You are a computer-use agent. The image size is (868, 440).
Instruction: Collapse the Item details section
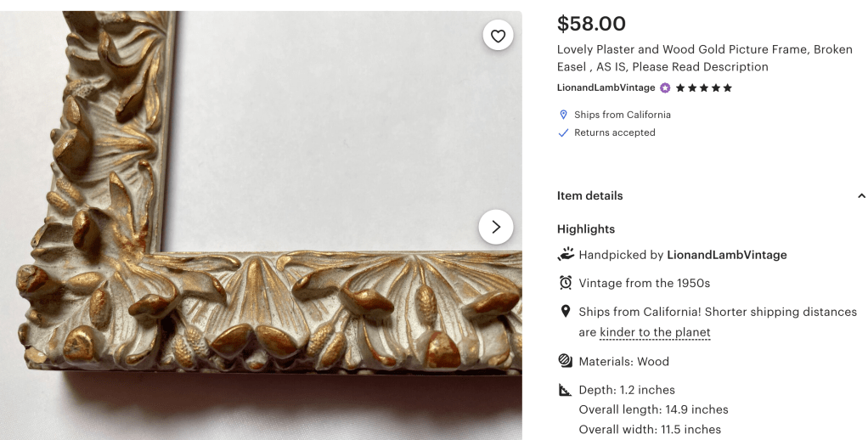860,196
